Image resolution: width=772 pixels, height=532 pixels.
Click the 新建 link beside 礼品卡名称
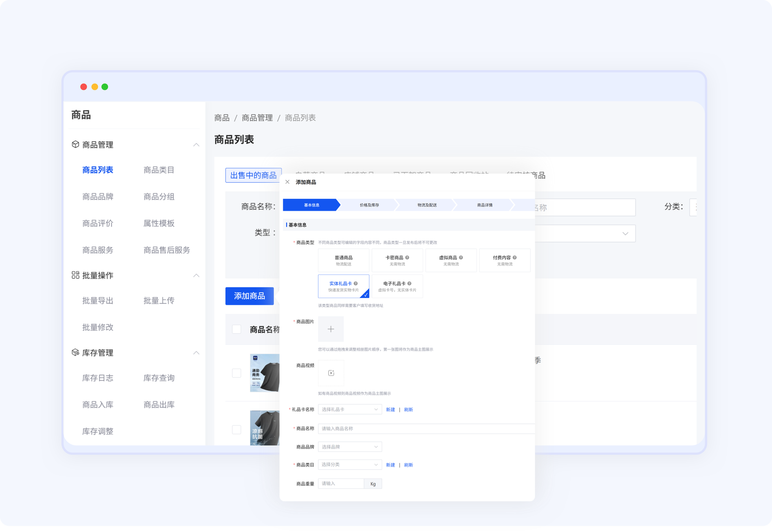point(391,409)
